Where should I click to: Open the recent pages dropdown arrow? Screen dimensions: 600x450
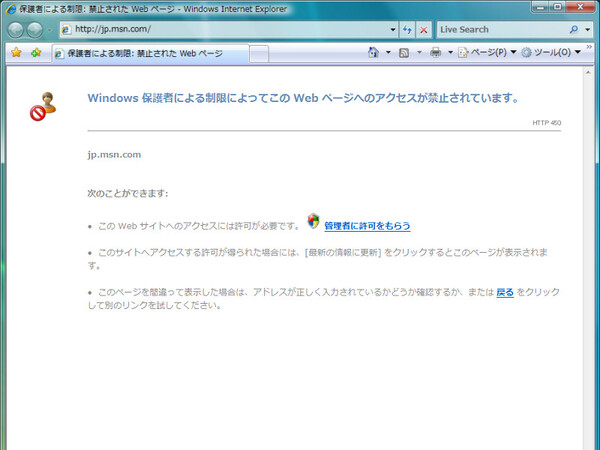pyautogui.click(x=49, y=30)
